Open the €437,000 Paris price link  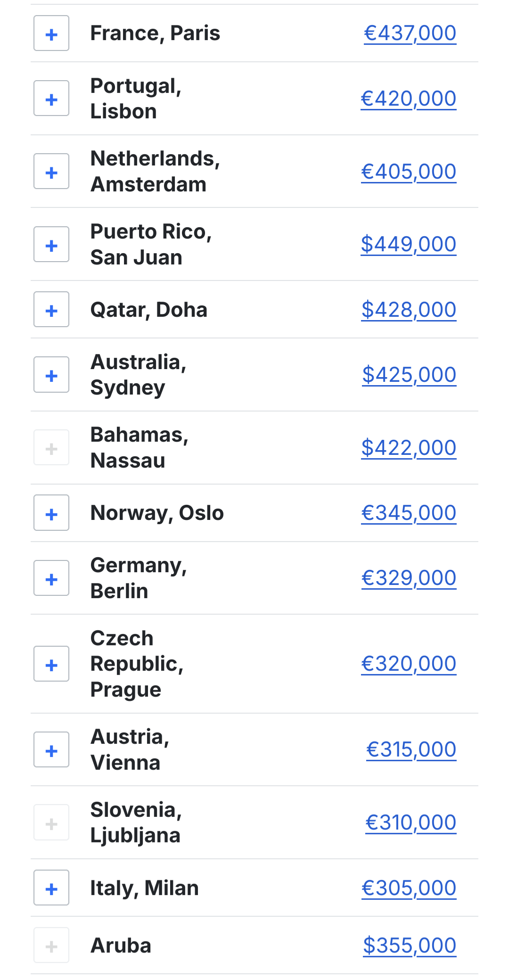tap(410, 33)
